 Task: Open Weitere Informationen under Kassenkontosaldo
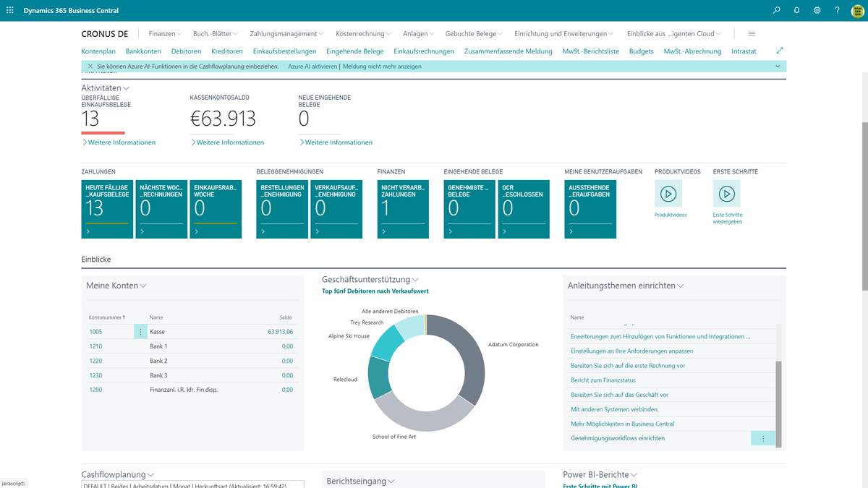click(x=228, y=142)
